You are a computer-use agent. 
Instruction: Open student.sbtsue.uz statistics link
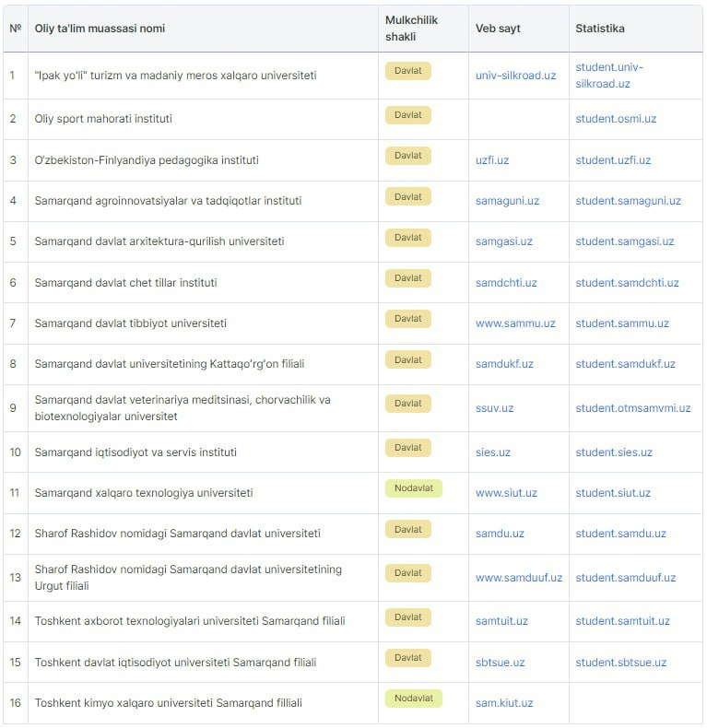coord(620,663)
